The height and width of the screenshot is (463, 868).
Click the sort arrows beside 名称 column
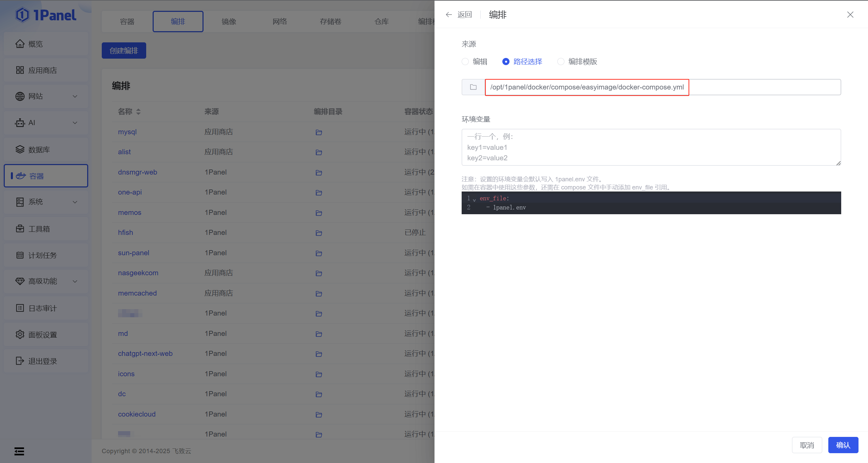[138, 112]
